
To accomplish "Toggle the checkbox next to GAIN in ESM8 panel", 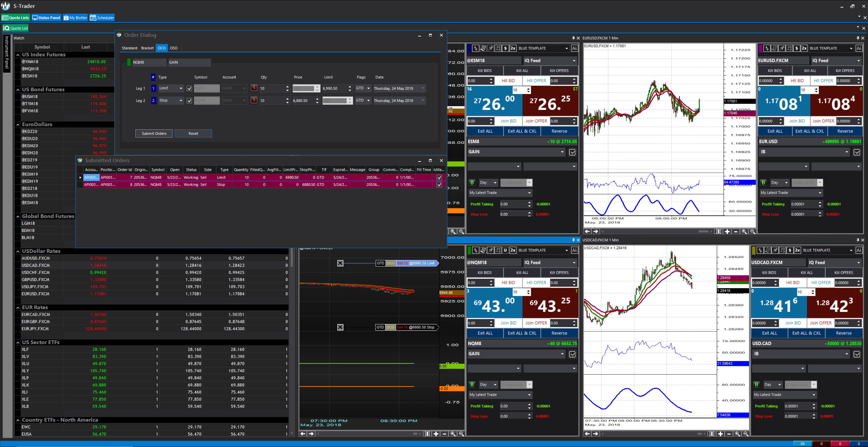I will pyautogui.click(x=573, y=152).
